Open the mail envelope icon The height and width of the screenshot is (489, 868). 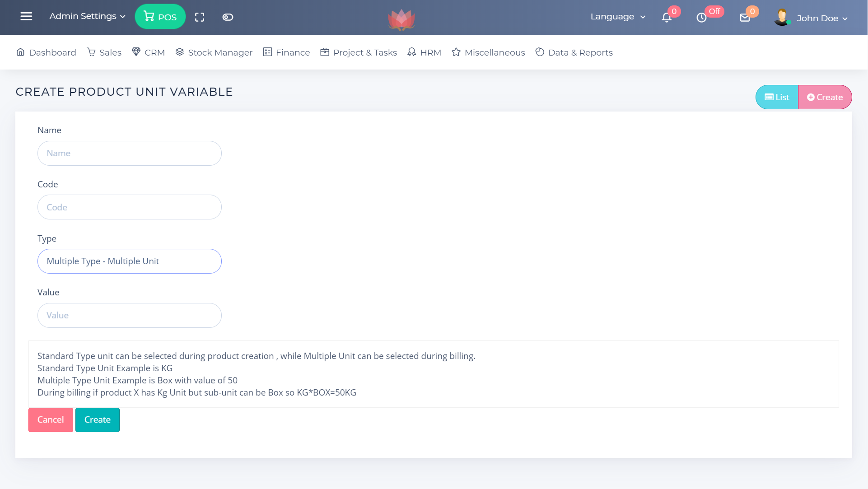click(745, 18)
